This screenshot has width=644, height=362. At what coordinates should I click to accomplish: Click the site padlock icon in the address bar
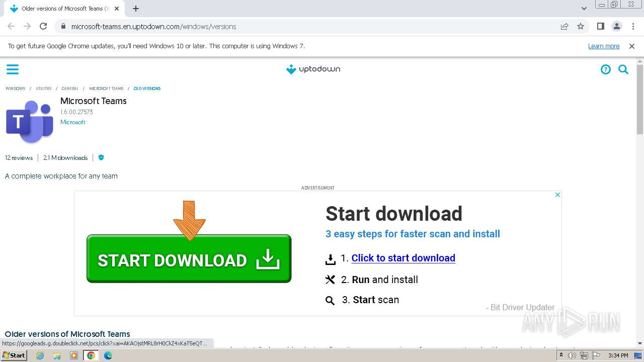(63, 26)
